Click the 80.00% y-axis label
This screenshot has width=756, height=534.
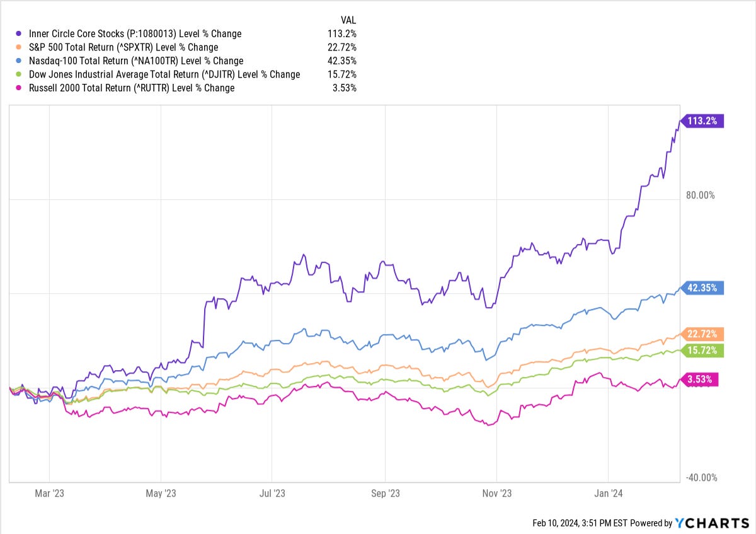tap(701, 195)
